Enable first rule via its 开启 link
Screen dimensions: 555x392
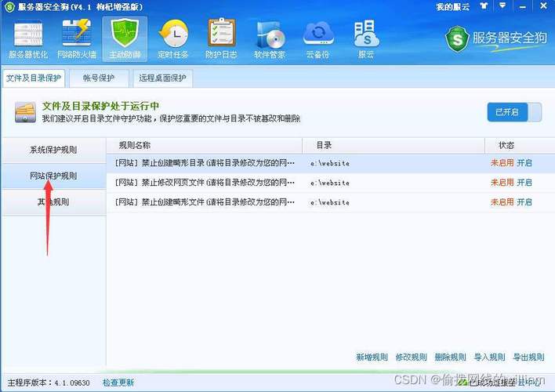pos(524,163)
